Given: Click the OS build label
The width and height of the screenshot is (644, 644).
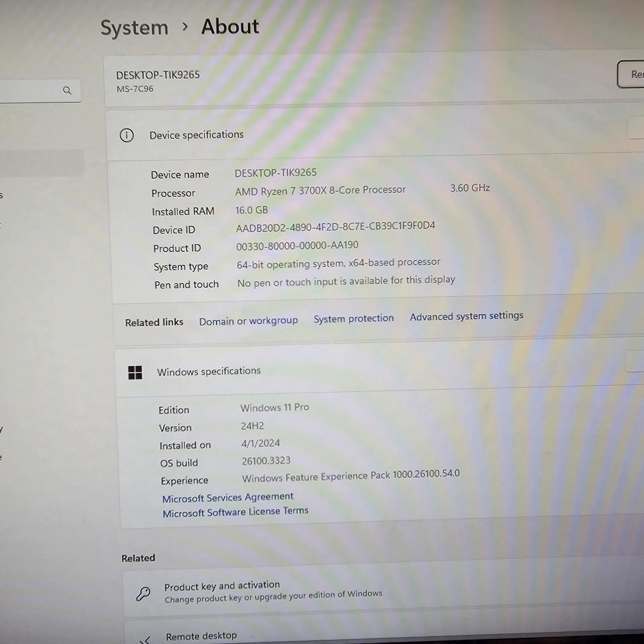Looking at the screenshot, I should point(179,463).
